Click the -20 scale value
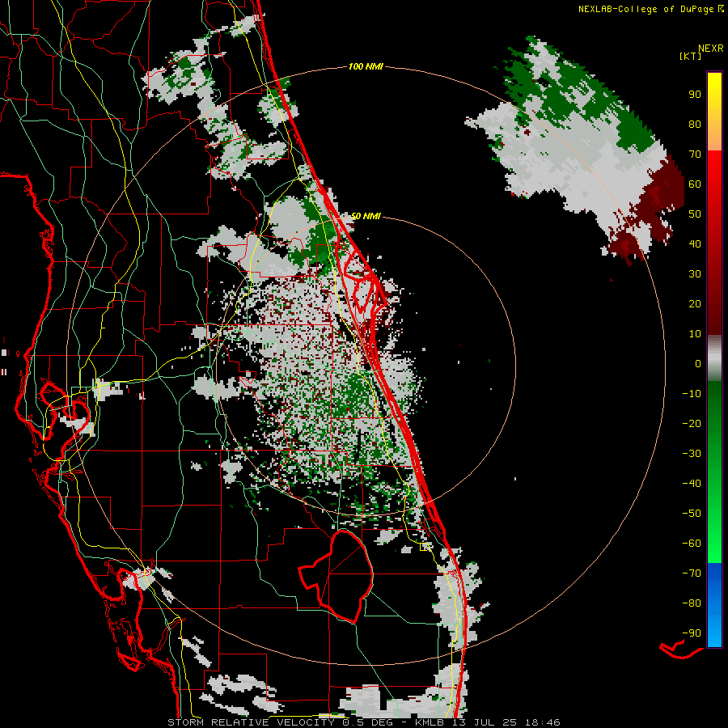Image resolution: width=728 pixels, height=728 pixels. [x=692, y=423]
